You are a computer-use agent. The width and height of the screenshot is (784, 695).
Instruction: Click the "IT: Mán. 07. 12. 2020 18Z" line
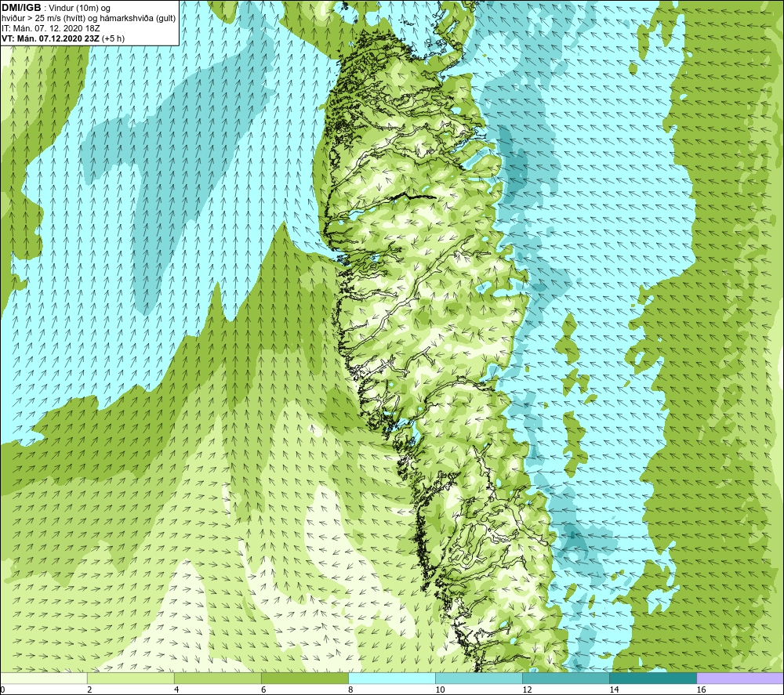(50, 28)
